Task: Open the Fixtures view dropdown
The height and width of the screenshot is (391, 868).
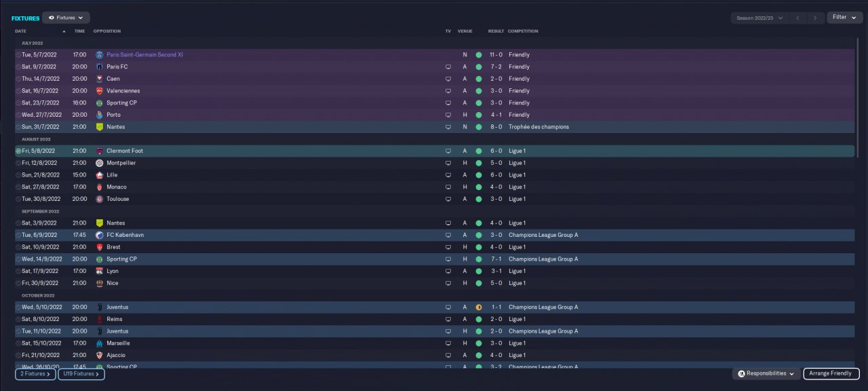Action: pyautogui.click(x=66, y=18)
